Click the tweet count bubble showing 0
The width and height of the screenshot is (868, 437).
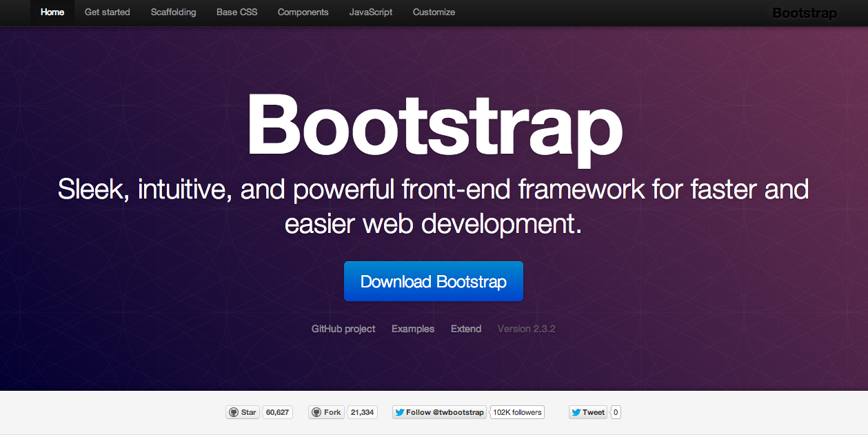click(616, 412)
